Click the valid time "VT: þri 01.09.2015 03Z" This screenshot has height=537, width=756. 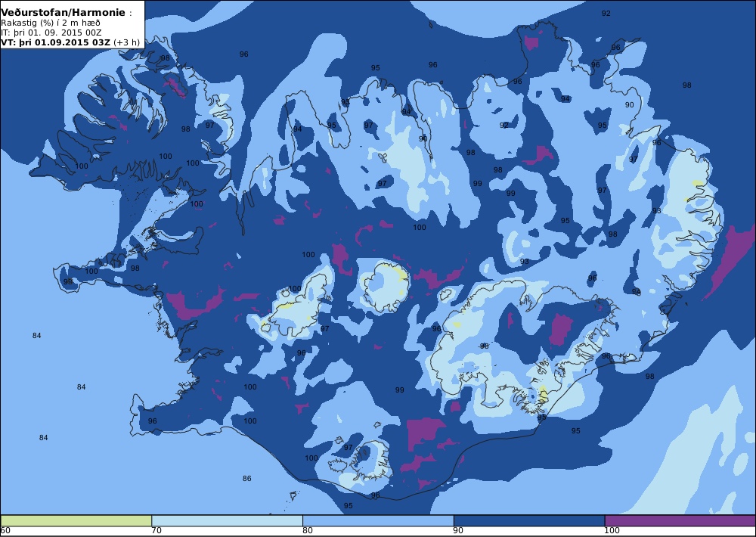pyautogui.click(x=55, y=42)
